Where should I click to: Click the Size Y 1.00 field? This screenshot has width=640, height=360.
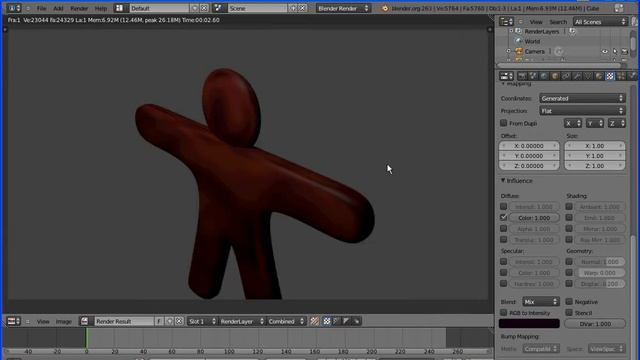point(595,156)
